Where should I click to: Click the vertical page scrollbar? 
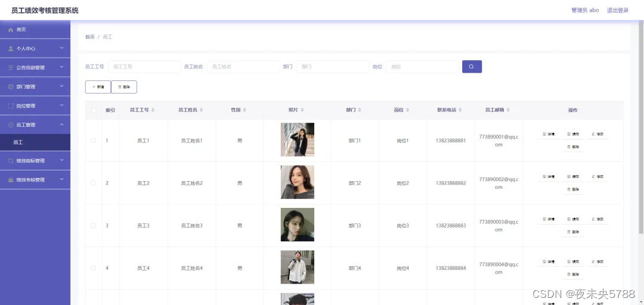click(641, 127)
